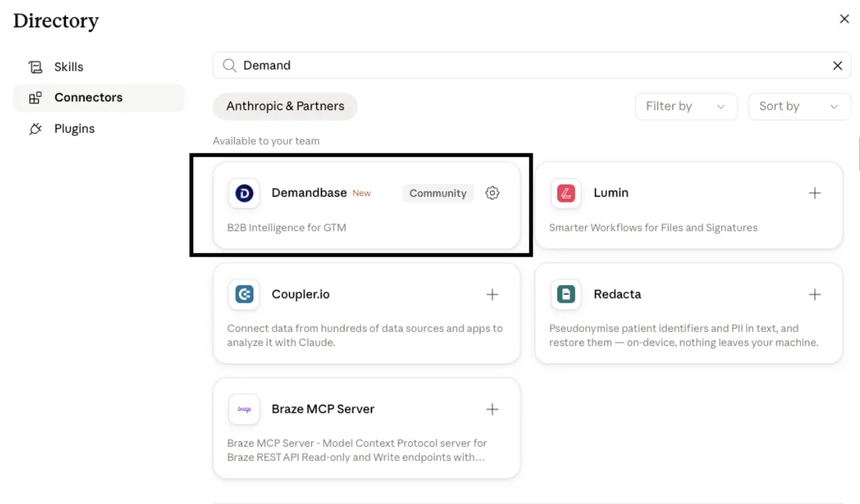Click the Plugins plug icon
Screen dimensions: 860x504
[35, 129]
